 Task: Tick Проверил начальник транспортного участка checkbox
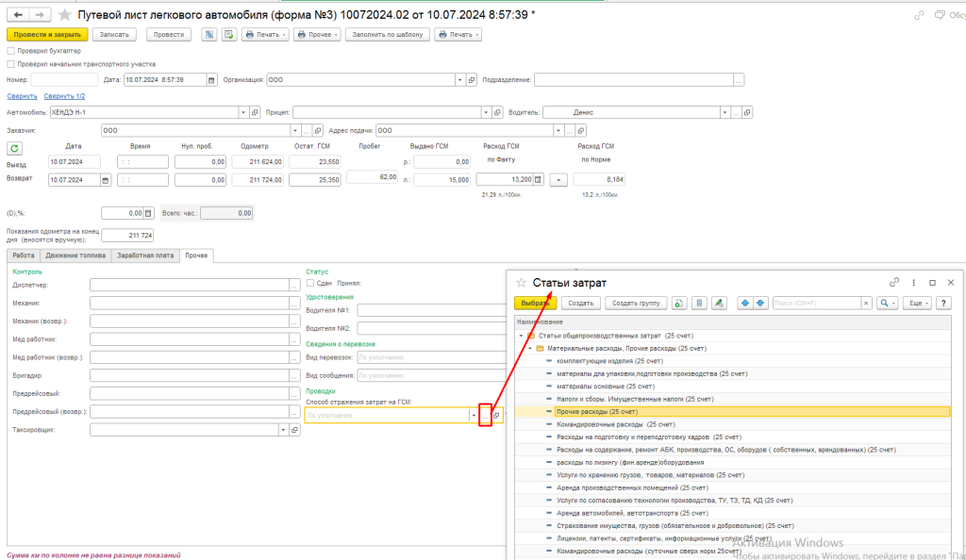[10, 64]
